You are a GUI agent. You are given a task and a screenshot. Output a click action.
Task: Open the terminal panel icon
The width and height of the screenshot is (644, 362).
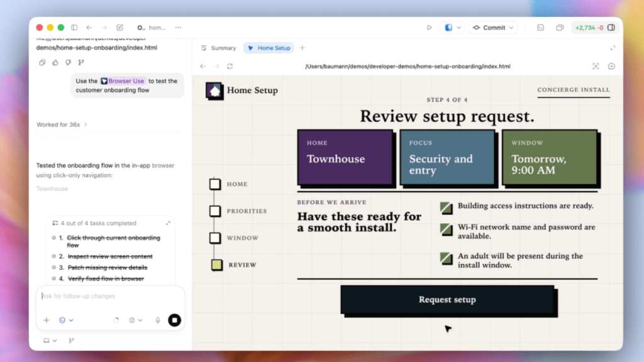(x=540, y=28)
